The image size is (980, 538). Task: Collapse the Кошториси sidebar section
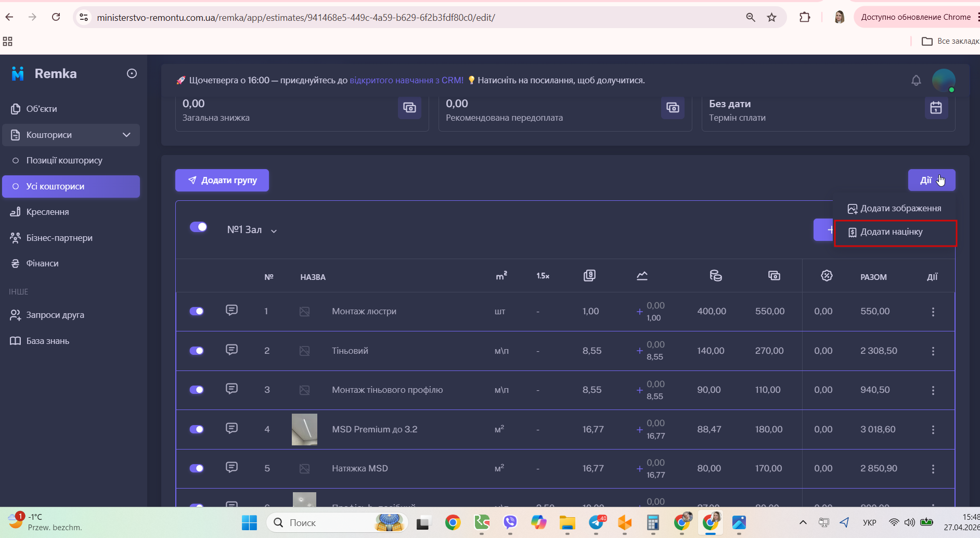tap(126, 135)
